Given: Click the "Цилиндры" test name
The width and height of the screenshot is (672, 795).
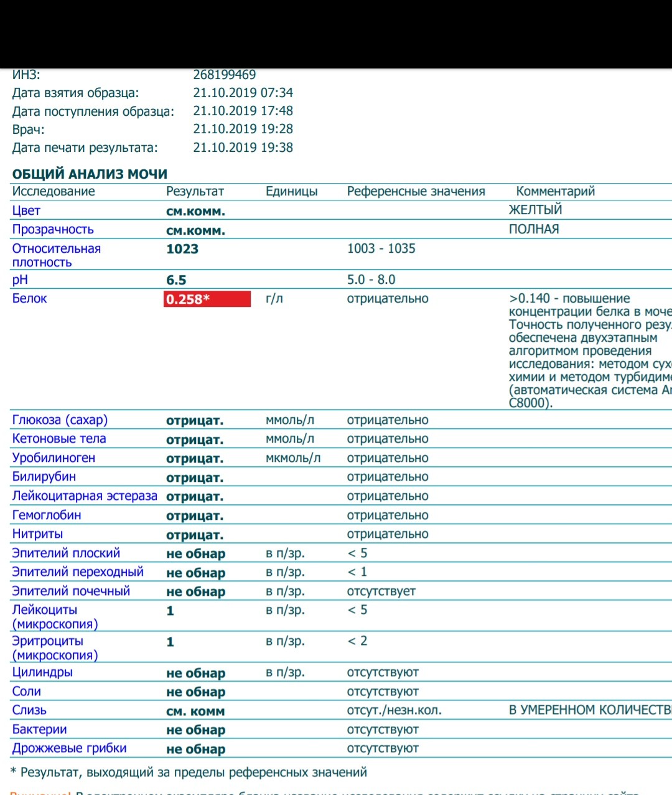Looking at the screenshot, I should click(42, 672).
